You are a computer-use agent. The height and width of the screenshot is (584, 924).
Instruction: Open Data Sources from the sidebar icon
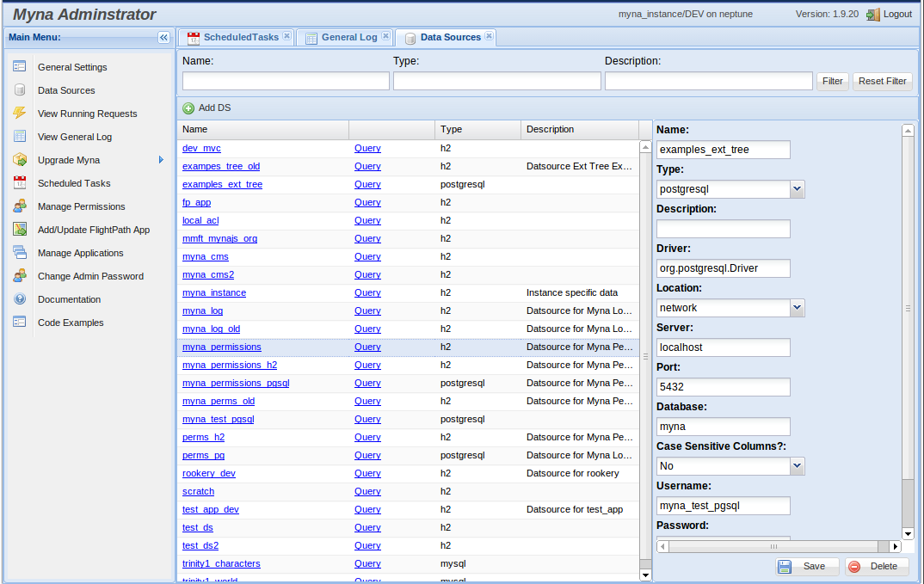(x=19, y=89)
